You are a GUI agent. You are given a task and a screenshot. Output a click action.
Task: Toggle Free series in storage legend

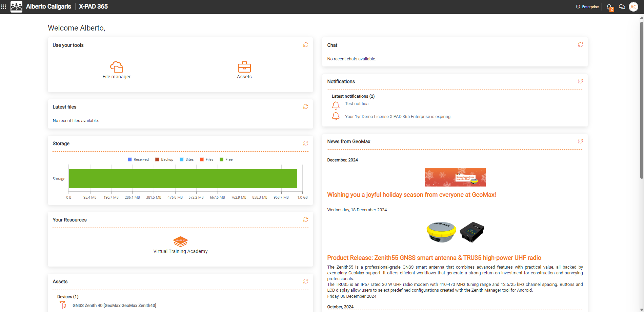click(226, 159)
